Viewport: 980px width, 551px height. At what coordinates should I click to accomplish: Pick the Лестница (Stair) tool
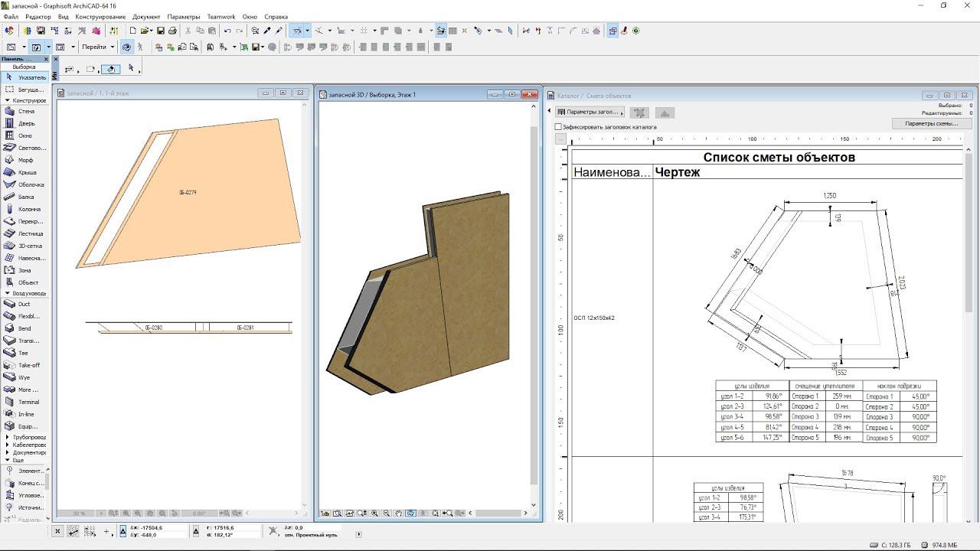24,233
